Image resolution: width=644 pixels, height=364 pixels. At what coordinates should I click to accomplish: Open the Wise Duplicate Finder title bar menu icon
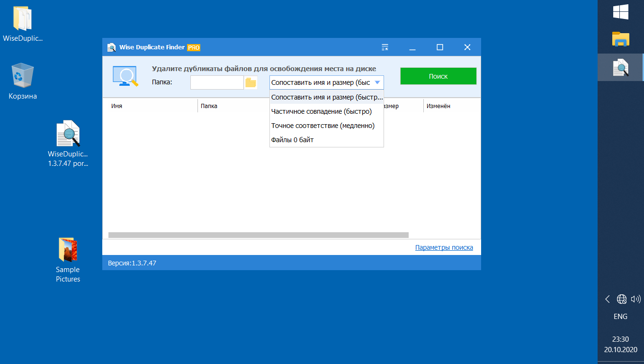click(385, 47)
